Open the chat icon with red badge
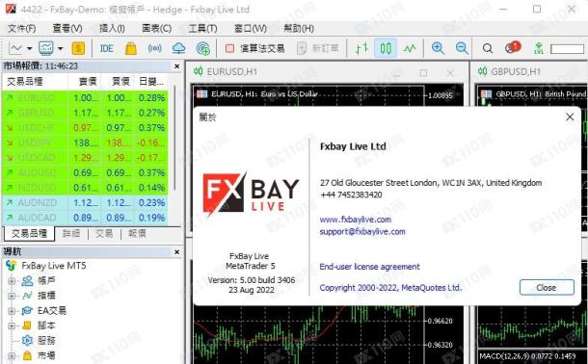This screenshot has height=364, width=588. pyautogui.click(x=513, y=47)
